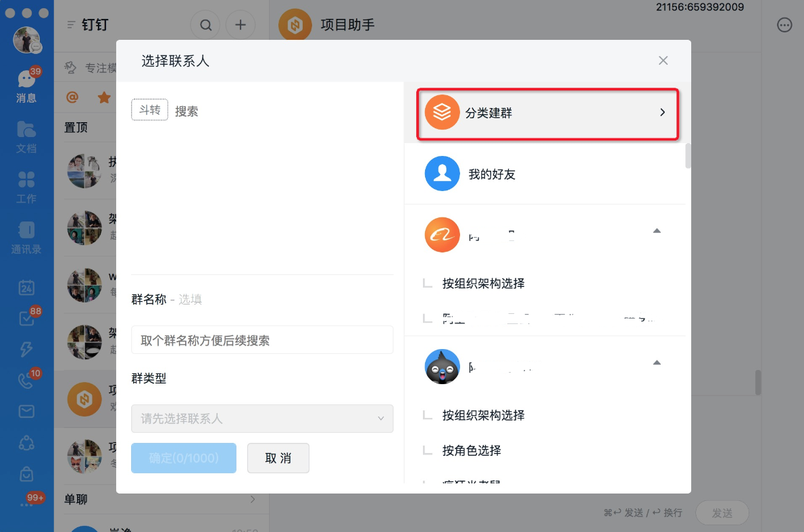Open the three-dot more options icon at top right
The height and width of the screenshot is (532, 804).
tap(784, 24)
